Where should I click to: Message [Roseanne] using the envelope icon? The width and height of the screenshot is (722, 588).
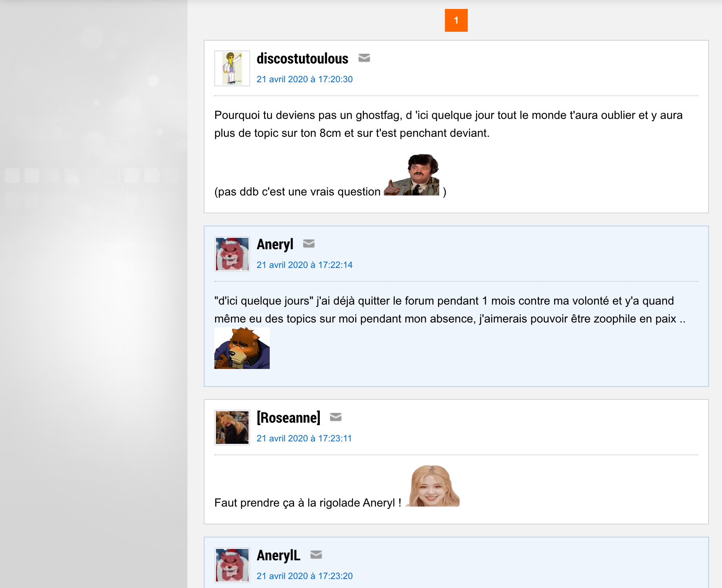(336, 417)
